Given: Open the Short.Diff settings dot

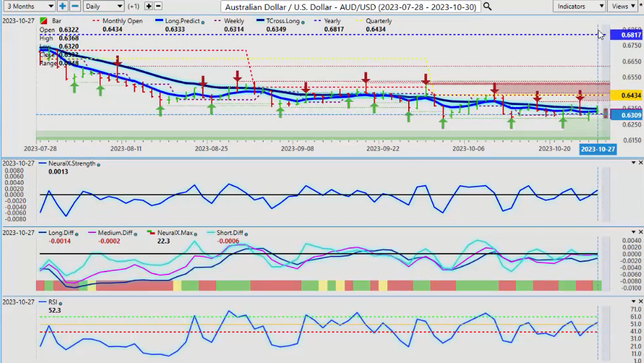Looking at the screenshot, I should click(x=246, y=233).
